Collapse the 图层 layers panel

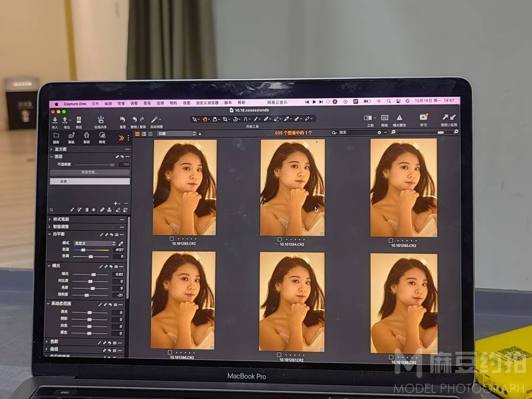pyautogui.click(x=51, y=157)
